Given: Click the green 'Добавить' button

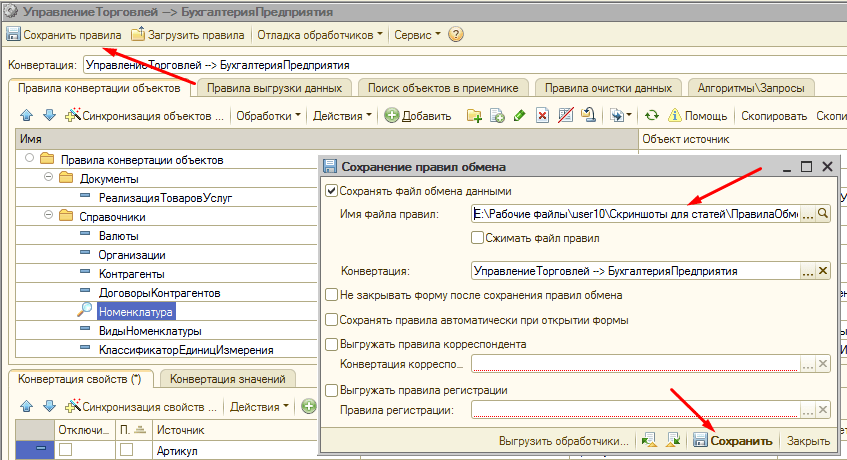Looking at the screenshot, I should pyautogui.click(x=418, y=116).
